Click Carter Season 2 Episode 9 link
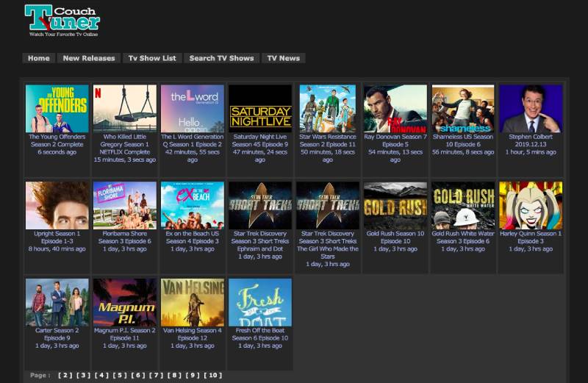588x383 pixels. click(57, 334)
